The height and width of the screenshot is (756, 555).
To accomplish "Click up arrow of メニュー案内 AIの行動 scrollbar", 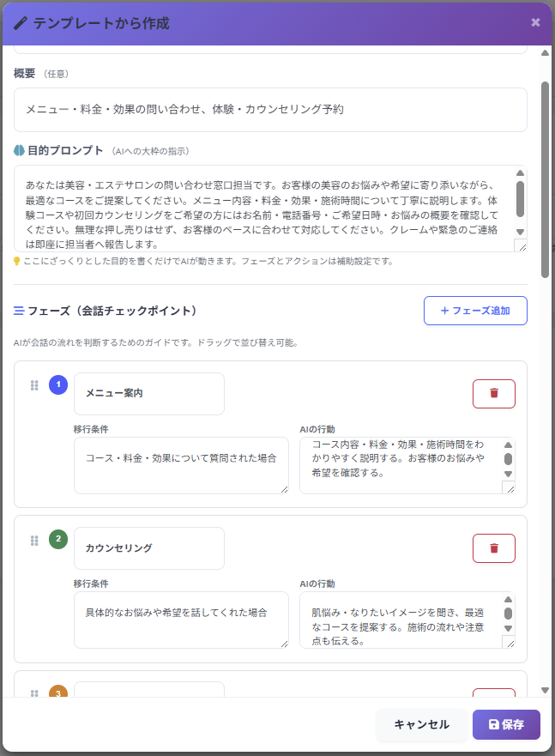I will [x=509, y=445].
